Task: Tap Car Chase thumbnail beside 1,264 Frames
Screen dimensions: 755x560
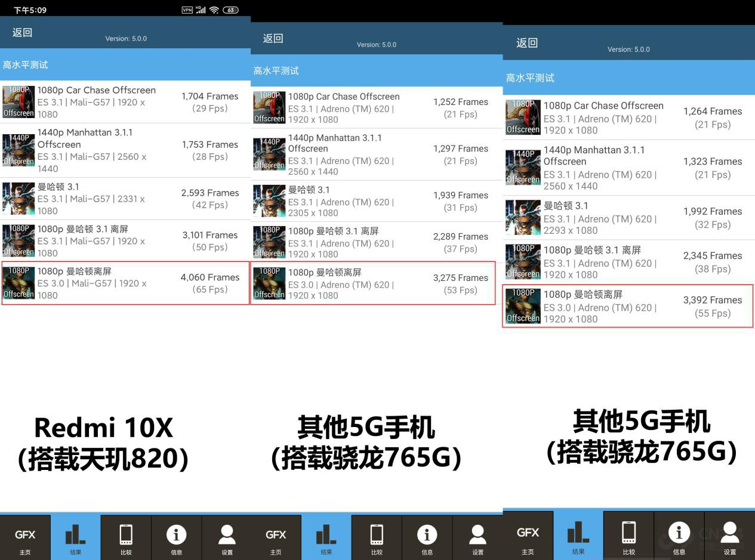Action: pyautogui.click(x=523, y=117)
